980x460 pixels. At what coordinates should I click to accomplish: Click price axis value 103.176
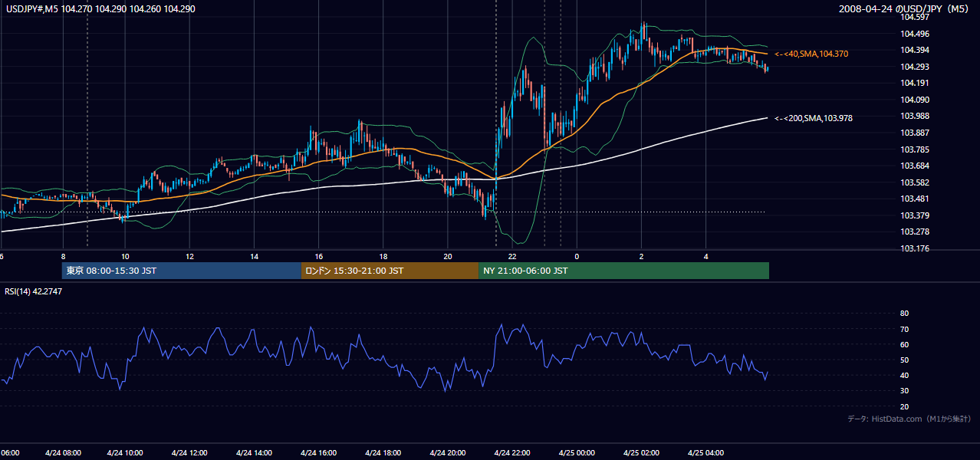coord(916,248)
